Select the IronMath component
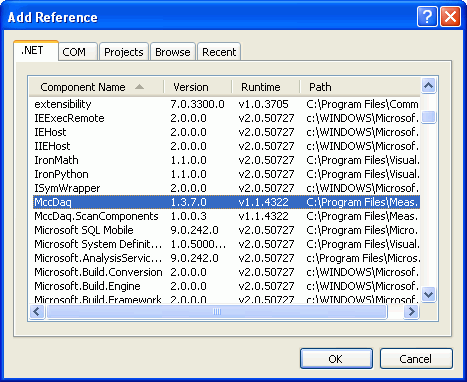 (x=226, y=160)
